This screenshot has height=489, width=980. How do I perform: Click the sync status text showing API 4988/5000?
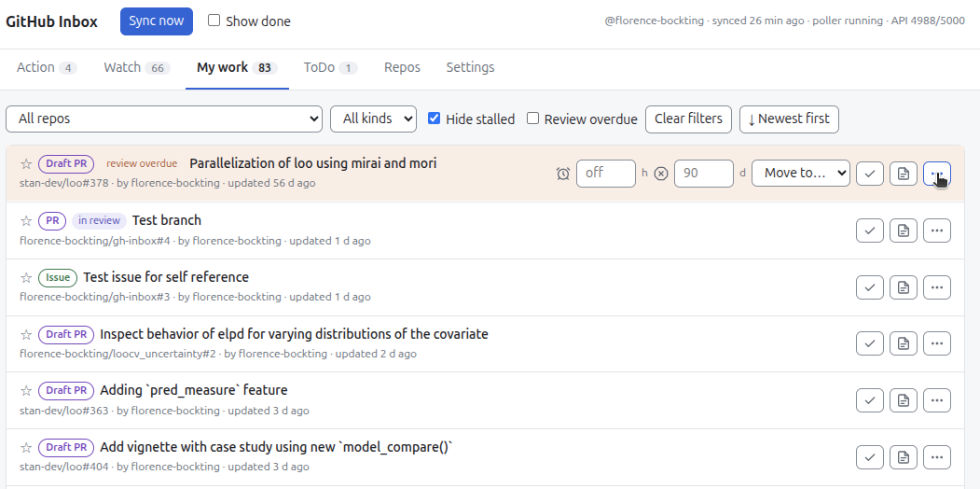point(784,21)
